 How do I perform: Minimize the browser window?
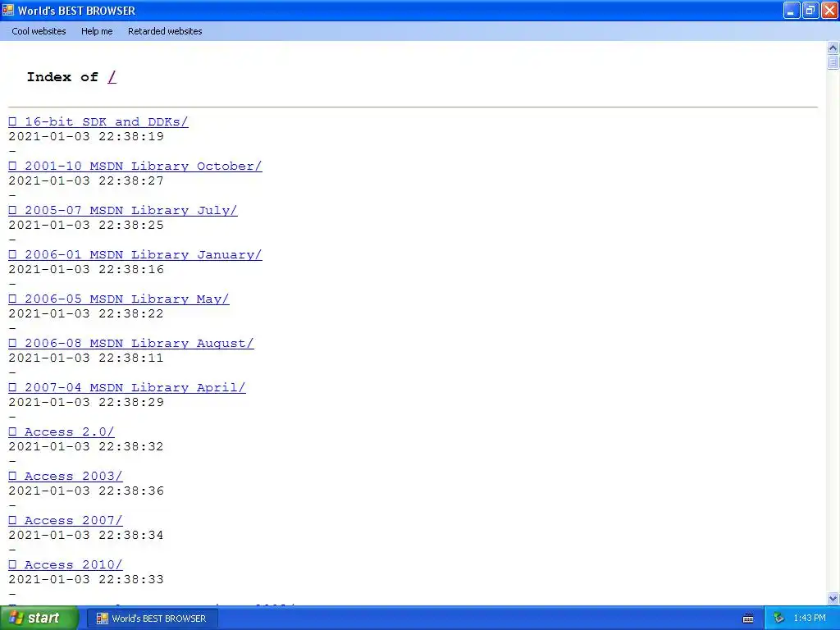pyautogui.click(x=792, y=10)
